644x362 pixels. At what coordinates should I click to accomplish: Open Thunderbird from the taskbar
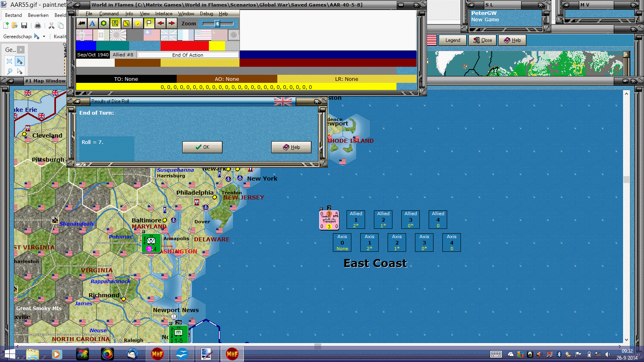click(132, 354)
